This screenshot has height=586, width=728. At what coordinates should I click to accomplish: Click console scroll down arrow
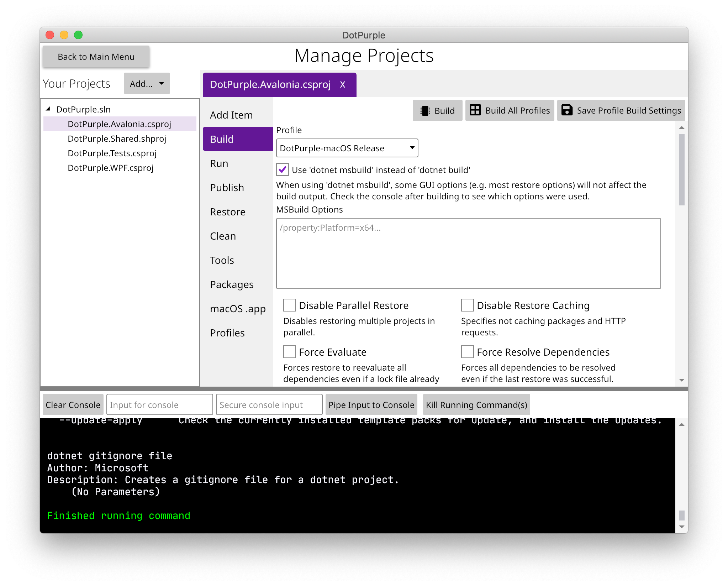pos(681,527)
